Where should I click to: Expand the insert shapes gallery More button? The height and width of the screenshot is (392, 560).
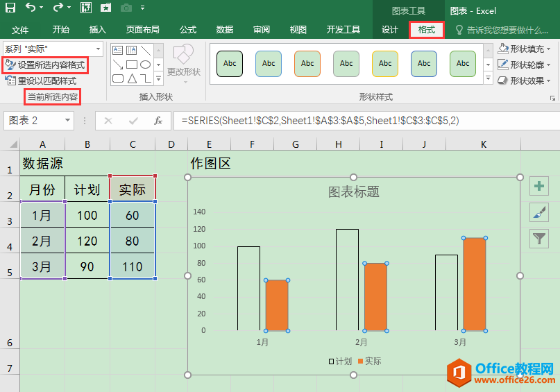159,79
